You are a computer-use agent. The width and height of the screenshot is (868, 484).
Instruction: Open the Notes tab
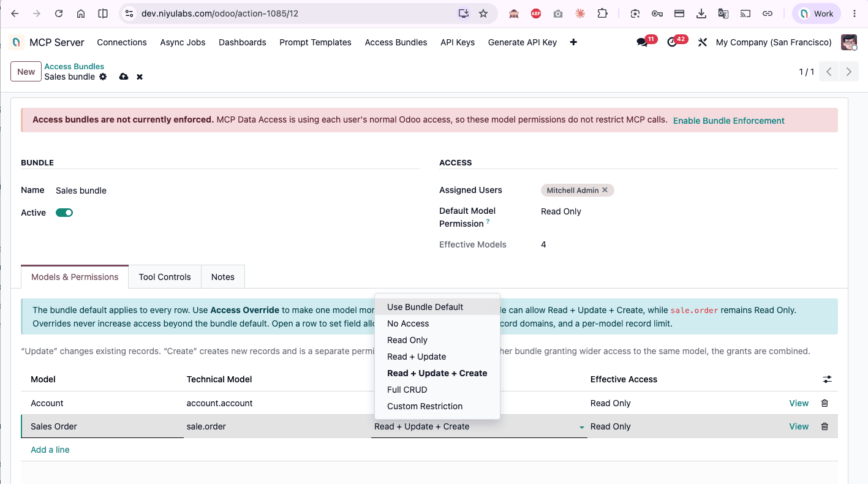click(223, 277)
